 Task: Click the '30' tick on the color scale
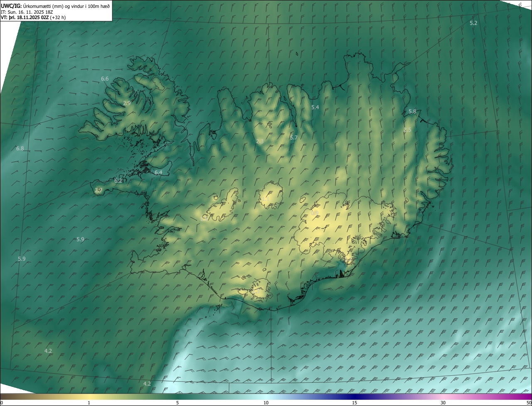click(x=443, y=403)
